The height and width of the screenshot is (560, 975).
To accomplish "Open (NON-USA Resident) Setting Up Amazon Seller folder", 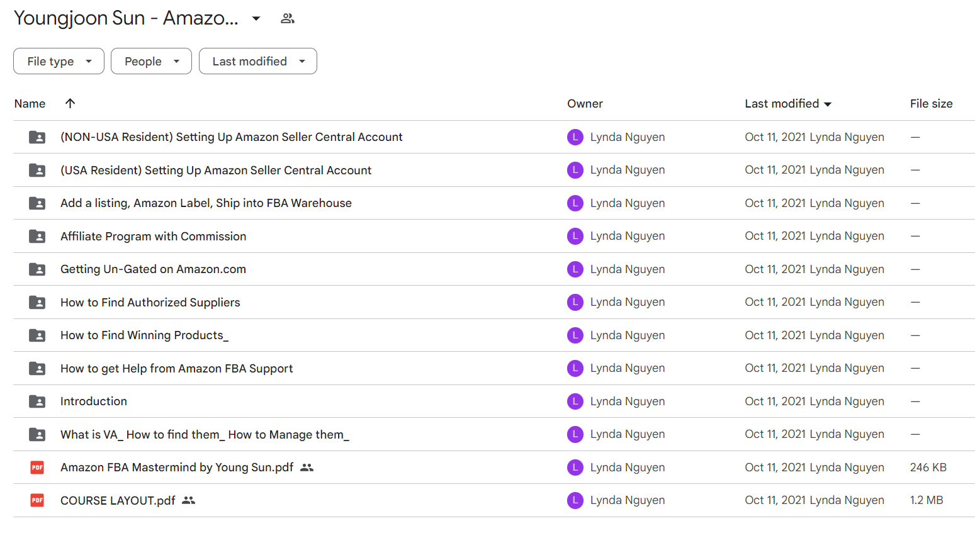I will click(x=231, y=137).
